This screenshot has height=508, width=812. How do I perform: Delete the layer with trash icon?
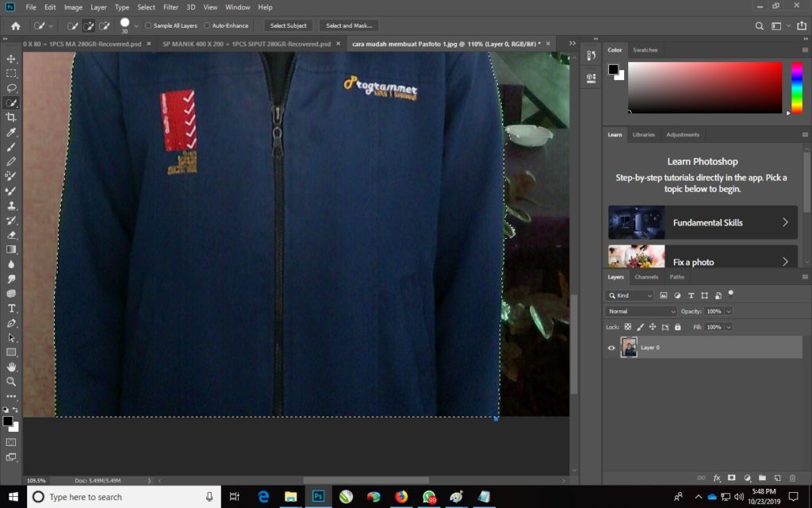tap(792, 478)
